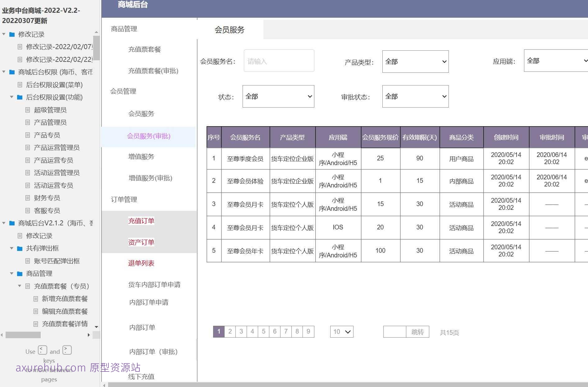Viewport: 588px width, 387px height.
Task: Click the folder icon beside 共有弹出框
Action: tap(20, 248)
